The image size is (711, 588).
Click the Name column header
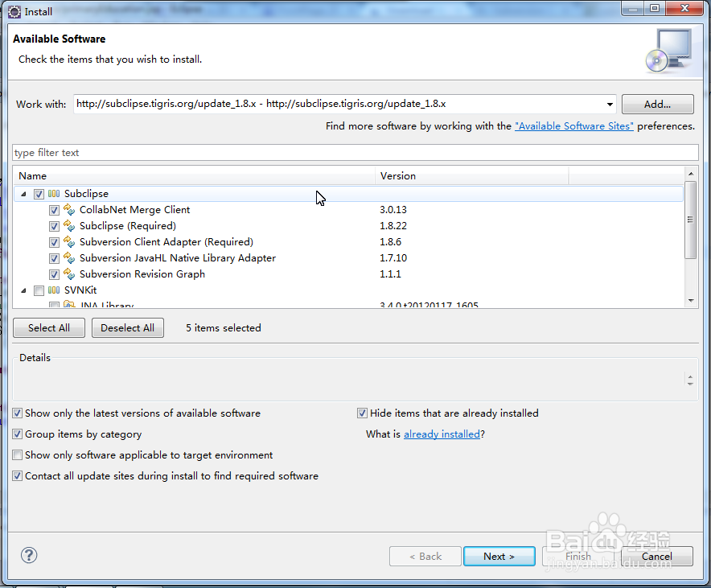coord(194,176)
